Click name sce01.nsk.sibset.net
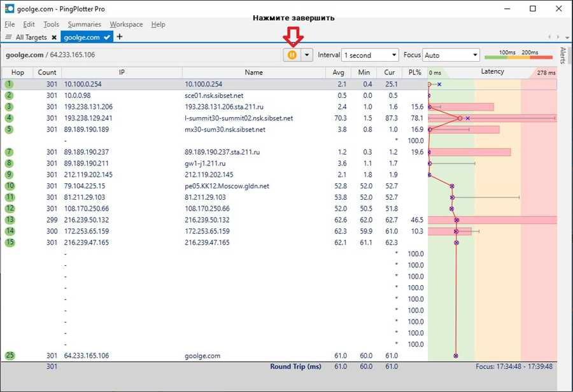This screenshot has width=573, height=392. pyautogui.click(x=214, y=95)
